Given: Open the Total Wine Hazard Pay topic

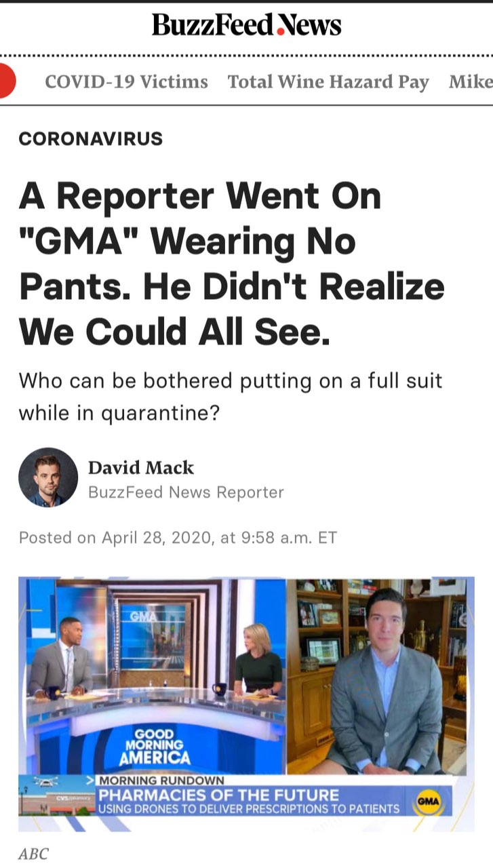Looking at the screenshot, I should click(x=328, y=82).
